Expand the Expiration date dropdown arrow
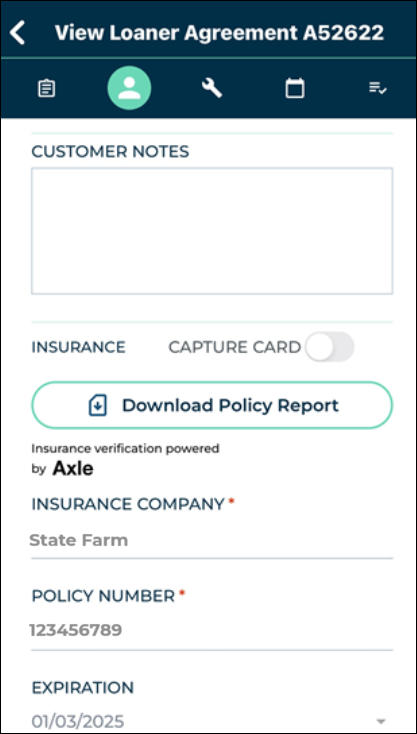The image size is (417, 734). tap(381, 721)
